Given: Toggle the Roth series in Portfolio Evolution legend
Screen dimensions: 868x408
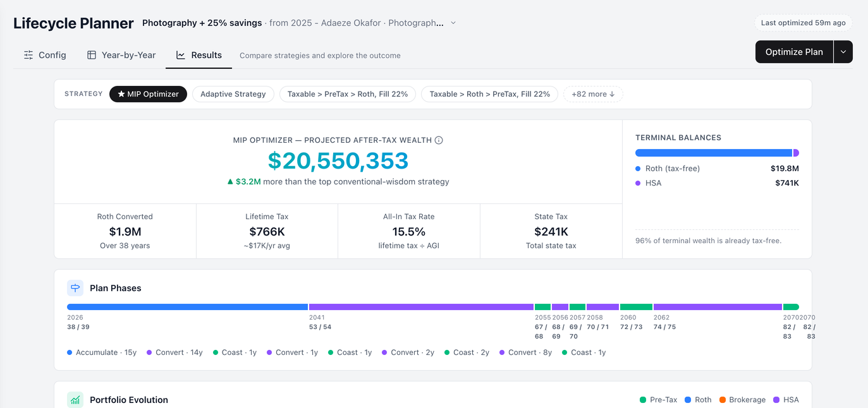Looking at the screenshot, I should 698,400.
